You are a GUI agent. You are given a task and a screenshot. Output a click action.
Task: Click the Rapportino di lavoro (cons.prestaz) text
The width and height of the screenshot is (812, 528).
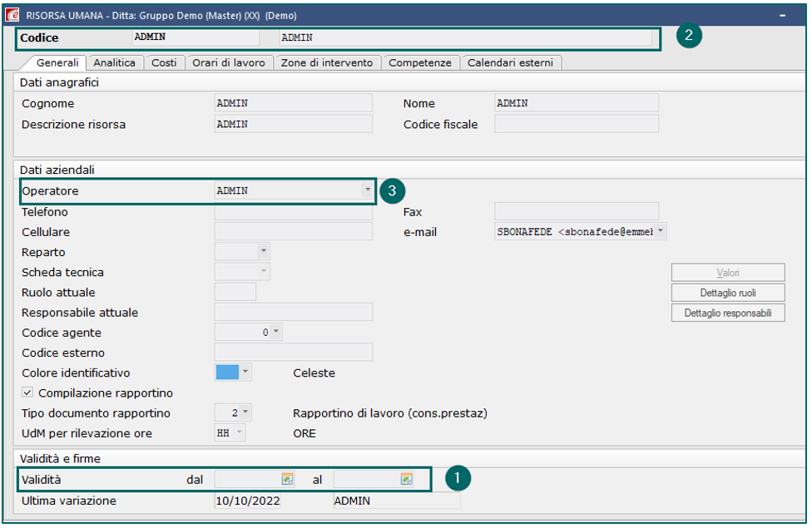390,413
